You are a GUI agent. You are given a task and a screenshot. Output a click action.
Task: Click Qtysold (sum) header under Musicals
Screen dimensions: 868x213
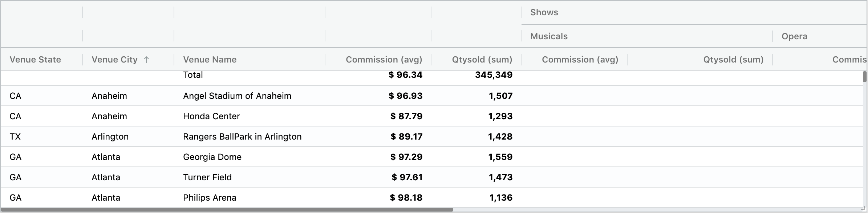(x=733, y=60)
